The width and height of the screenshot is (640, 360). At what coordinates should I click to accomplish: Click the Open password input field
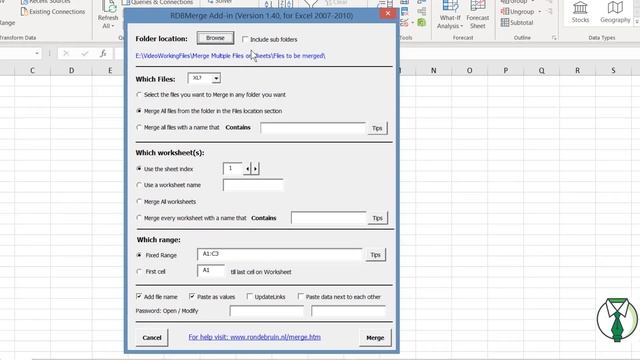point(267,311)
